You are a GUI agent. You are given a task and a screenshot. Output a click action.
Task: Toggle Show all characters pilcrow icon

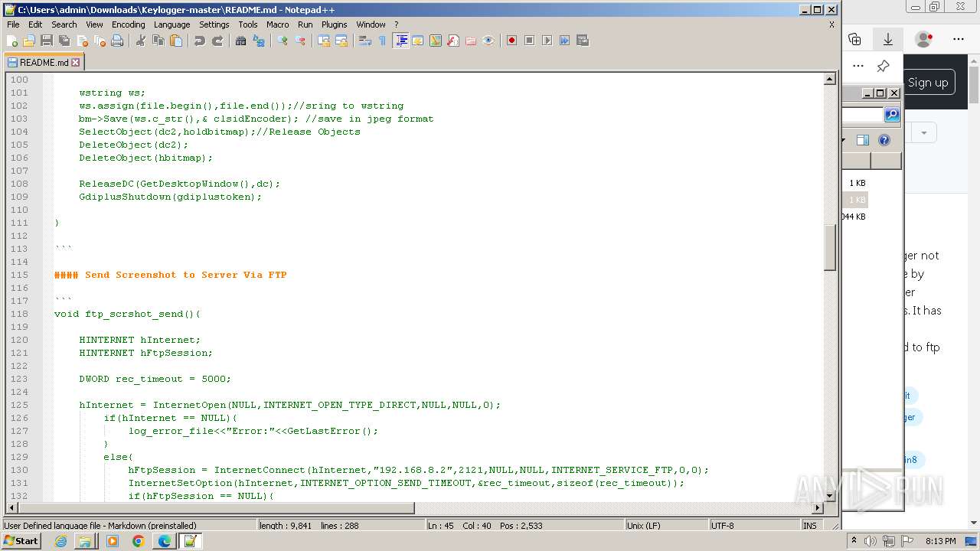tap(383, 41)
